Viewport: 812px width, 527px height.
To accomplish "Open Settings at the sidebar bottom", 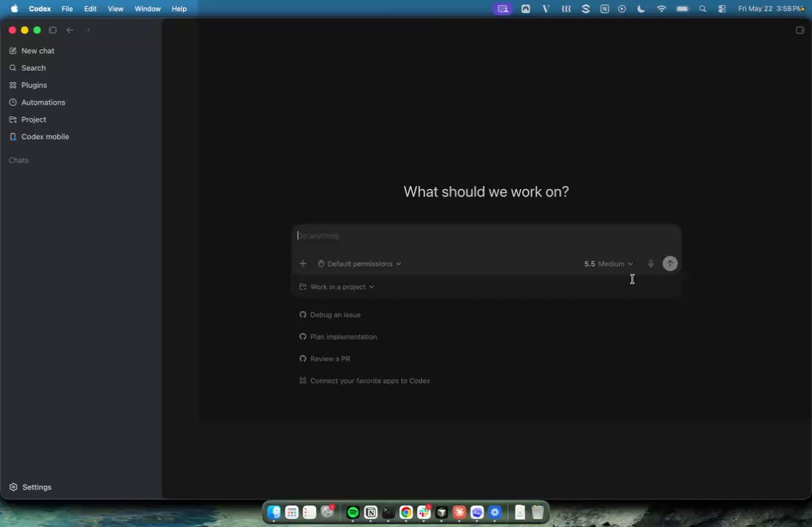I will tap(31, 487).
